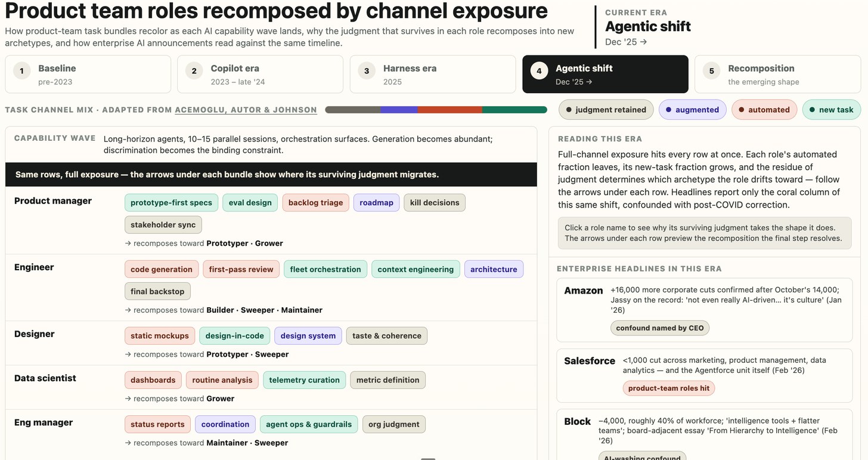Open the Harness era step
The image size is (868, 460).
tap(433, 75)
